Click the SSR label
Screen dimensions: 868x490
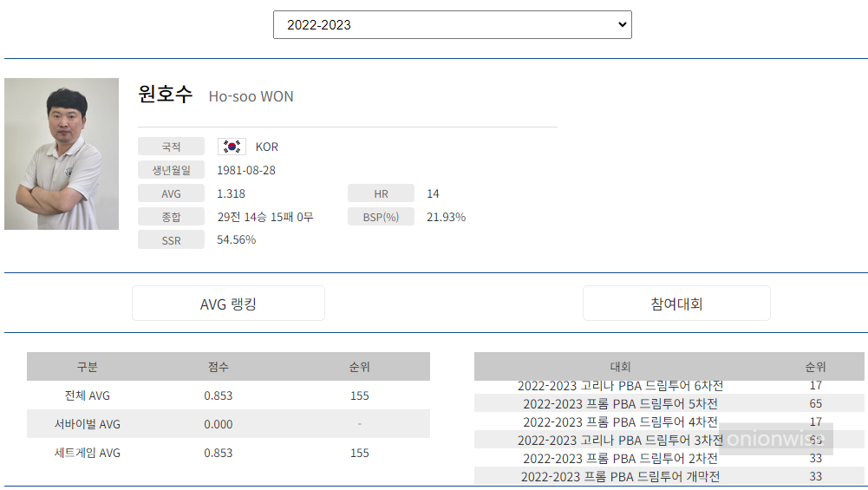[x=171, y=240]
